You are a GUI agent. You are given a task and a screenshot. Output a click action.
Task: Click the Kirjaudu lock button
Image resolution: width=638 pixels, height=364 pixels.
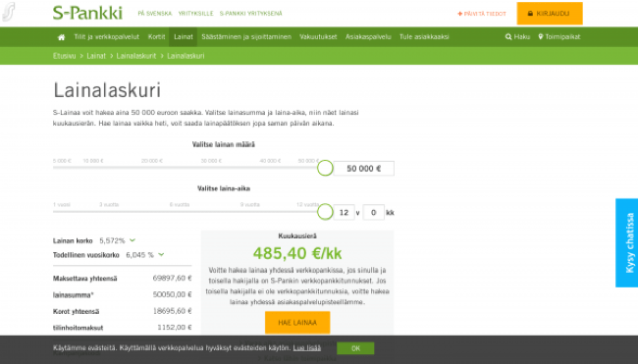pyautogui.click(x=550, y=14)
